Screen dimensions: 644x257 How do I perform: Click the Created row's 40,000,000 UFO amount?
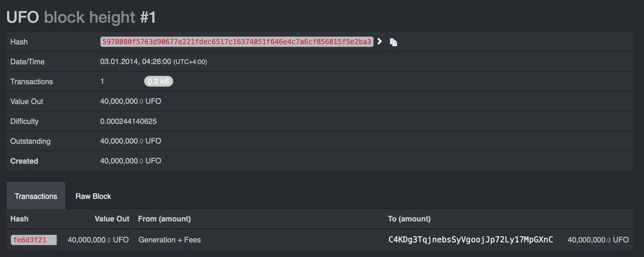pos(131,161)
